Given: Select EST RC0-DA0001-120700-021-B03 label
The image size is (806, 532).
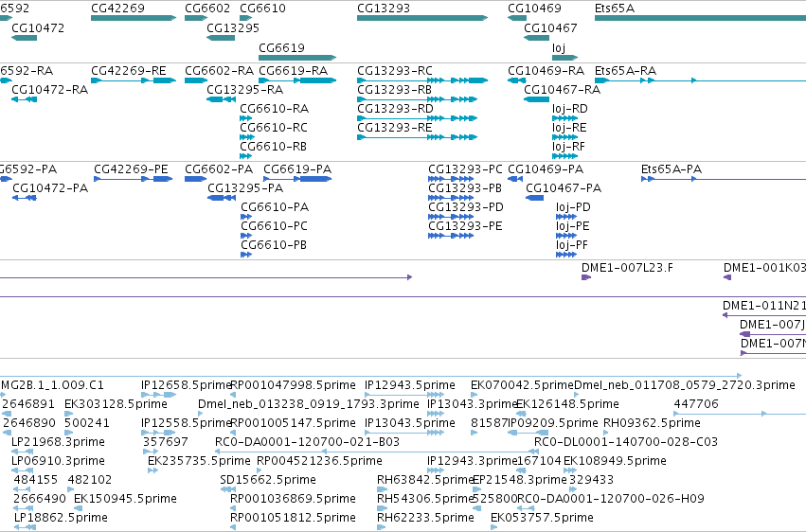Looking at the screenshot, I should click(x=307, y=442).
